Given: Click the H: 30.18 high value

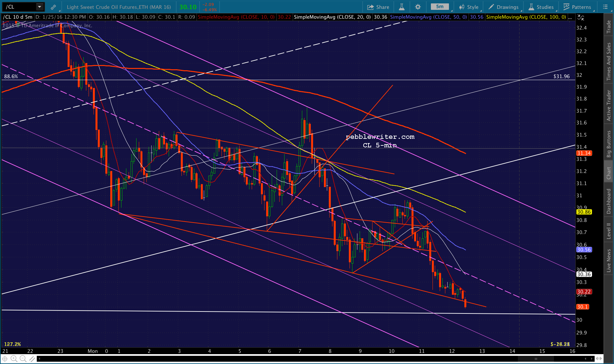Looking at the screenshot, I should (123, 17).
